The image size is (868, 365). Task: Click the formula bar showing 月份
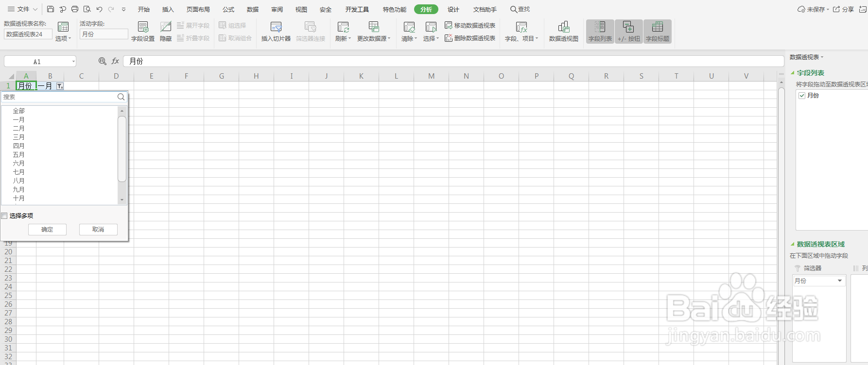click(x=453, y=61)
